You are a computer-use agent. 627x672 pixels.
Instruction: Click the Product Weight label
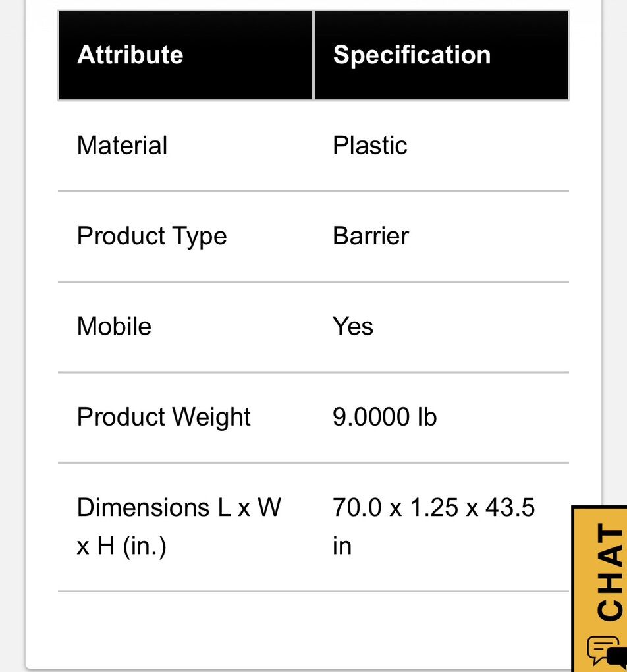tap(163, 417)
